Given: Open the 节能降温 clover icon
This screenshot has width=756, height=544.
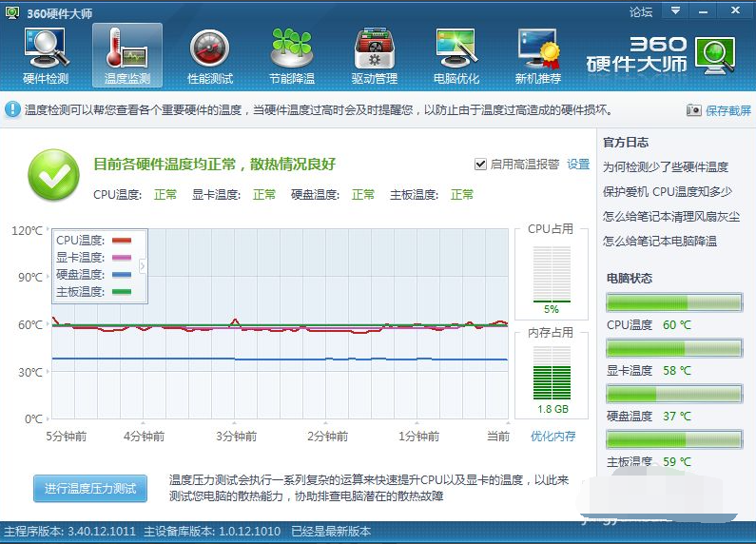Looking at the screenshot, I should pos(292,55).
